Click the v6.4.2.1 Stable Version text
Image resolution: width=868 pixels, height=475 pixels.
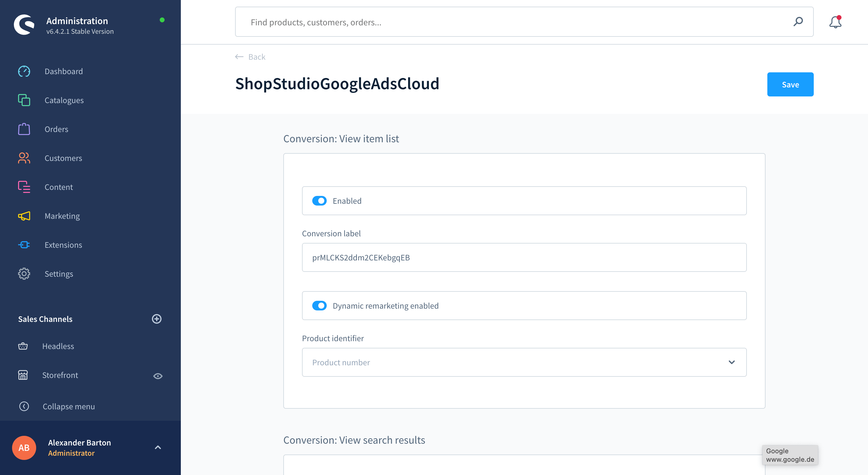pos(80,31)
